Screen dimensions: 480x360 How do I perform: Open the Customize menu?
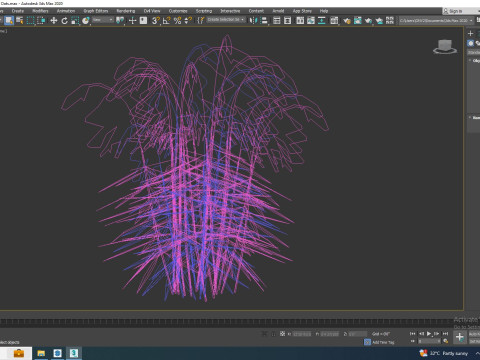(178, 11)
